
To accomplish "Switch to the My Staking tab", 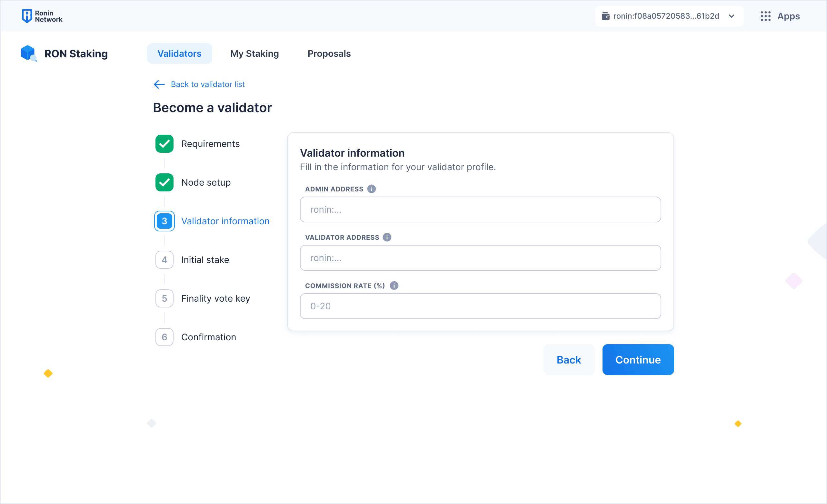I will click(x=254, y=53).
